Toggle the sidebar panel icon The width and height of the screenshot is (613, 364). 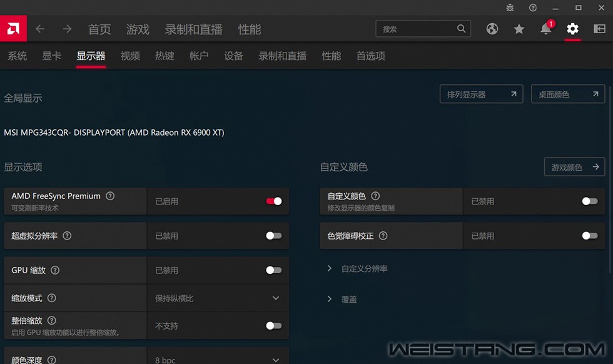click(599, 29)
